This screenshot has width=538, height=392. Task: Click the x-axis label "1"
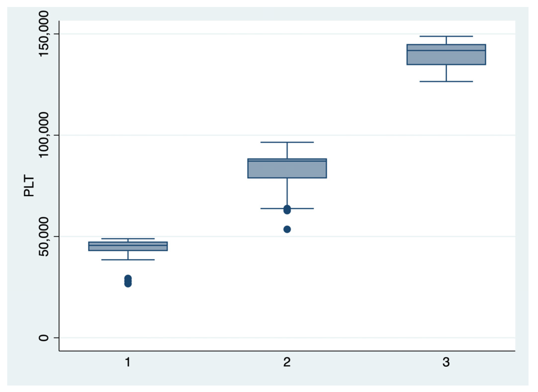(x=128, y=362)
